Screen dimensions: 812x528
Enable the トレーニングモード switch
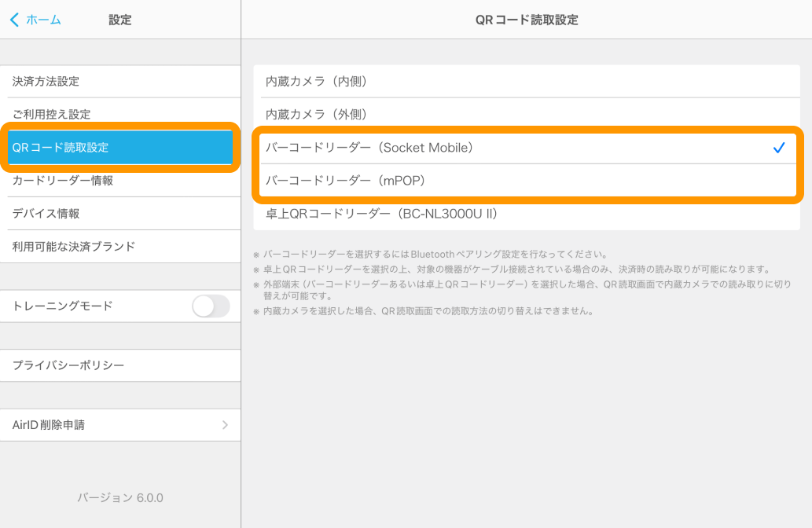tap(210, 306)
